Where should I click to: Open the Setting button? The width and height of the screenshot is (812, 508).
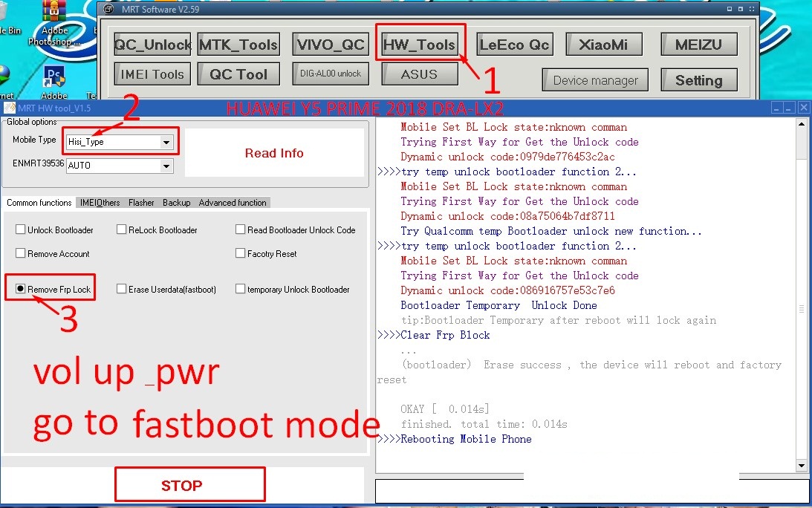point(698,80)
